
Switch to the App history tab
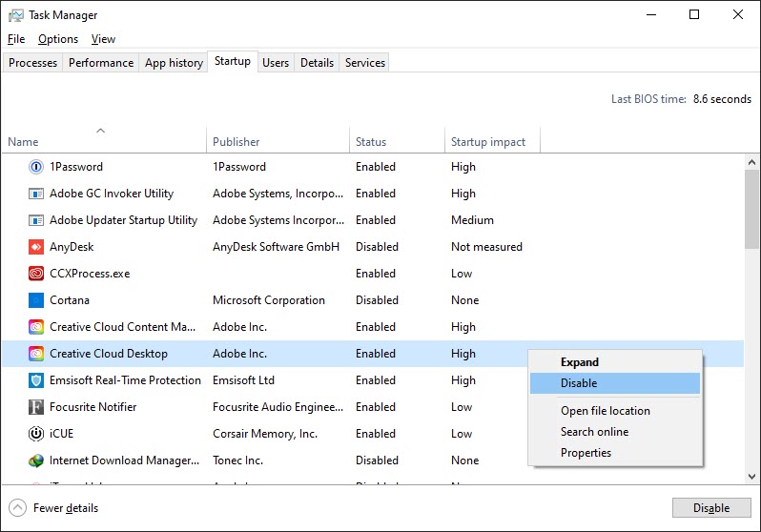(x=174, y=63)
